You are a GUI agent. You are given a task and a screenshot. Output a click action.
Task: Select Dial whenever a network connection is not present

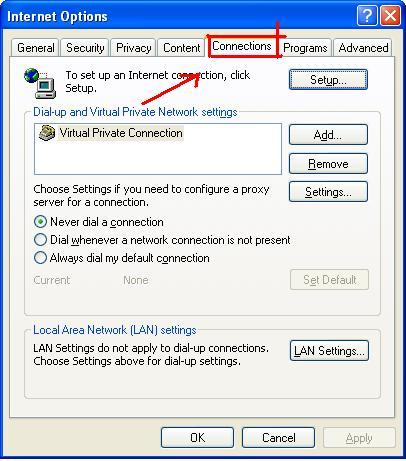40,240
